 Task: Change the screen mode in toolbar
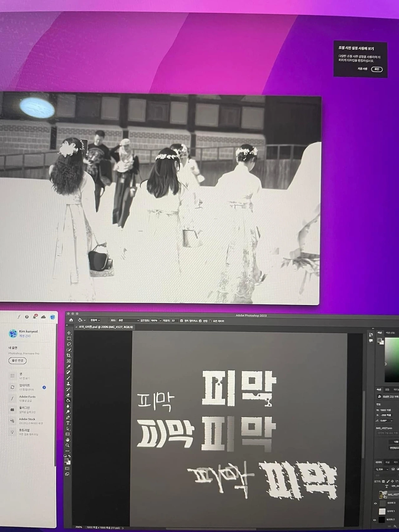pyautogui.click(x=67, y=474)
